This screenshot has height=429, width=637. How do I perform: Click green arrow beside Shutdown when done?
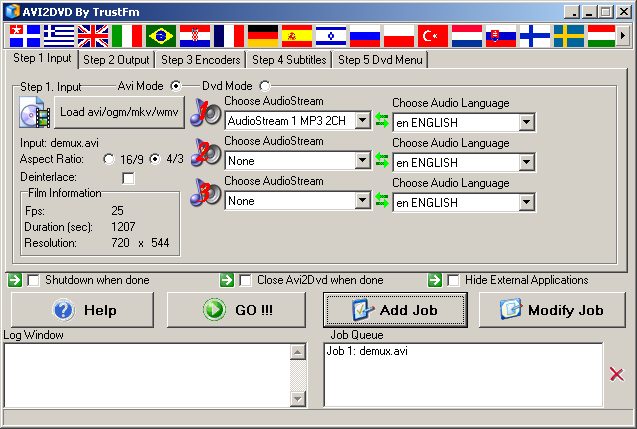point(15,280)
